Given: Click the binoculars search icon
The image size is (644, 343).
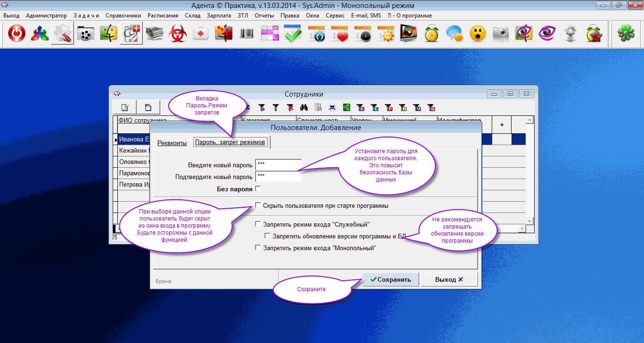Looking at the screenshot, I should [304, 107].
